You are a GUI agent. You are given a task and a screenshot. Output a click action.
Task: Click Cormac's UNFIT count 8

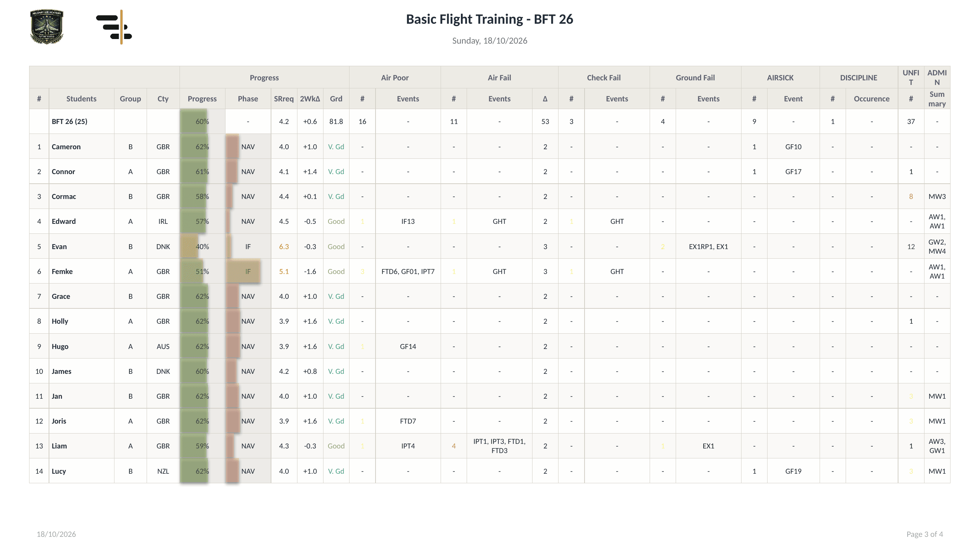(911, 196)
